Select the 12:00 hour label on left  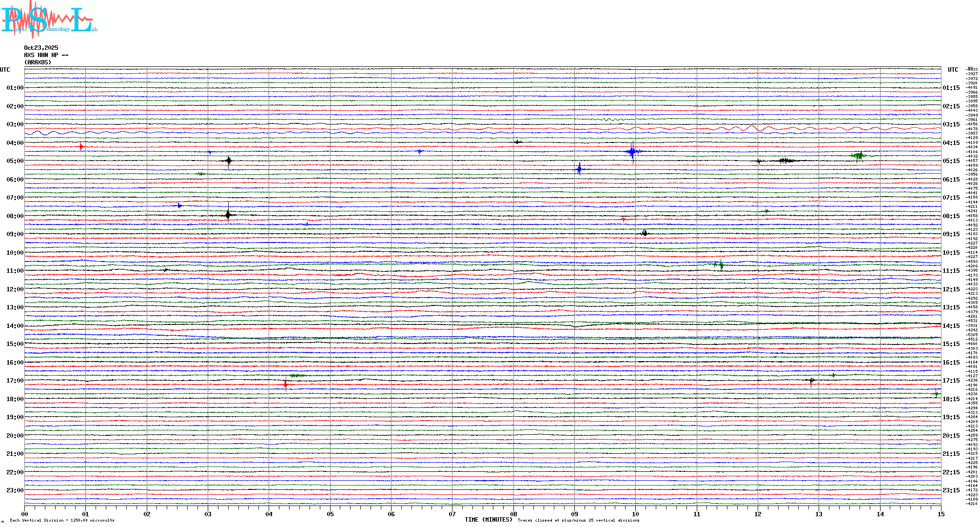[x=15, y=289]
